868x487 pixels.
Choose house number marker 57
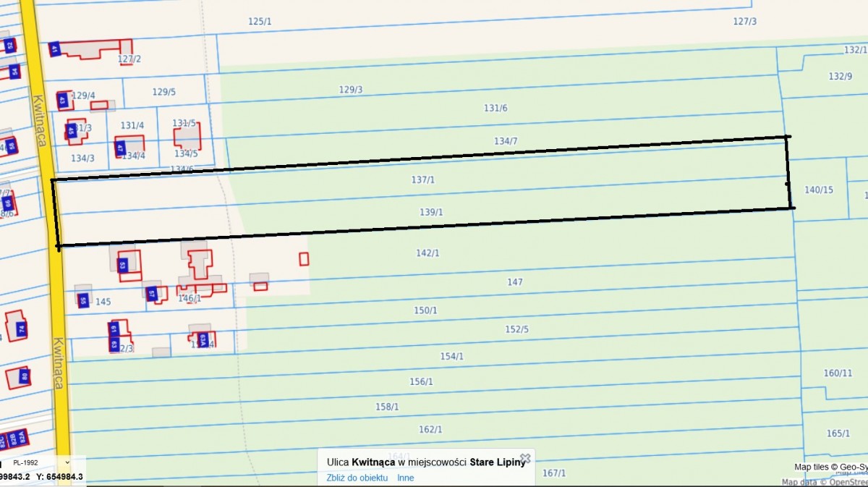click(151, 294)
